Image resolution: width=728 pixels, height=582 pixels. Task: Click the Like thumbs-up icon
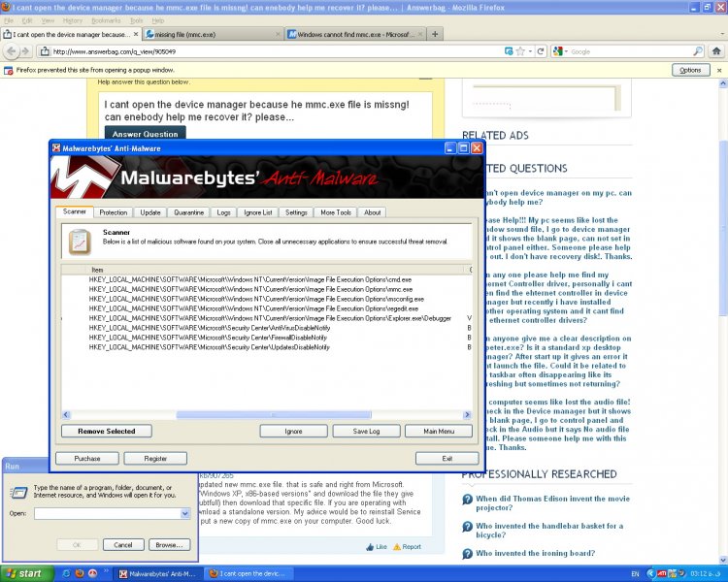pyautogui.click(x=370, y=547)
